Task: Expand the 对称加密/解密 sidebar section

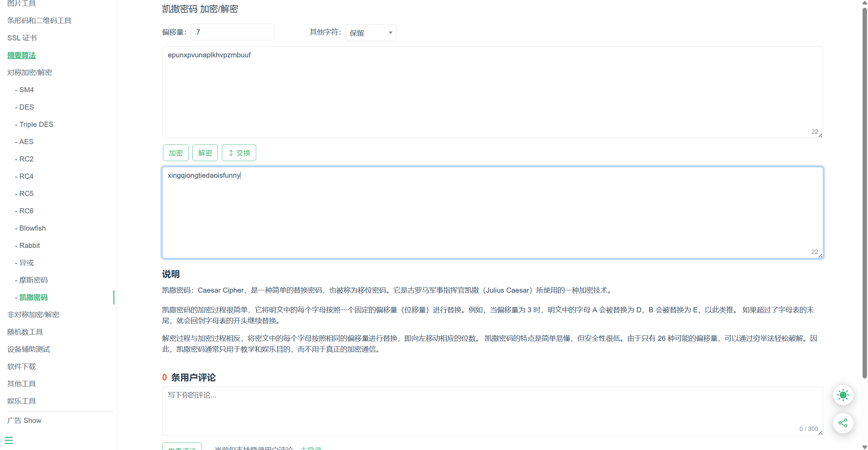Action: 30,72
